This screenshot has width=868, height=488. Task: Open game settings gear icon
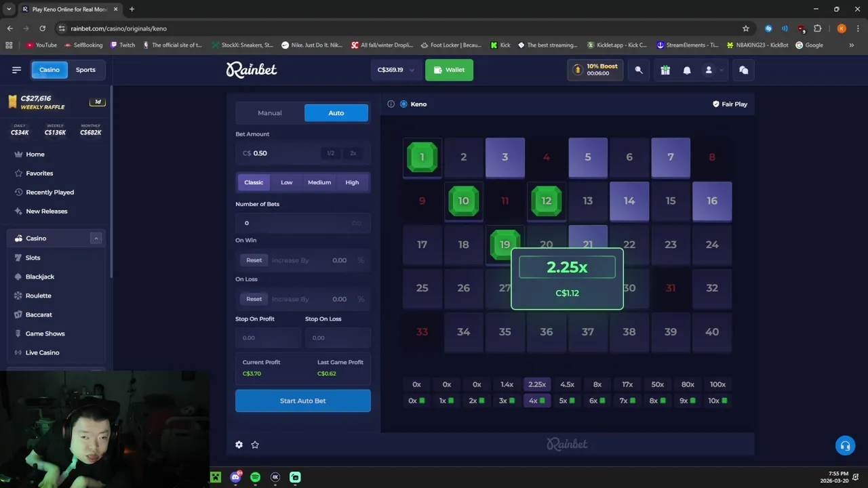pos(239,445)
